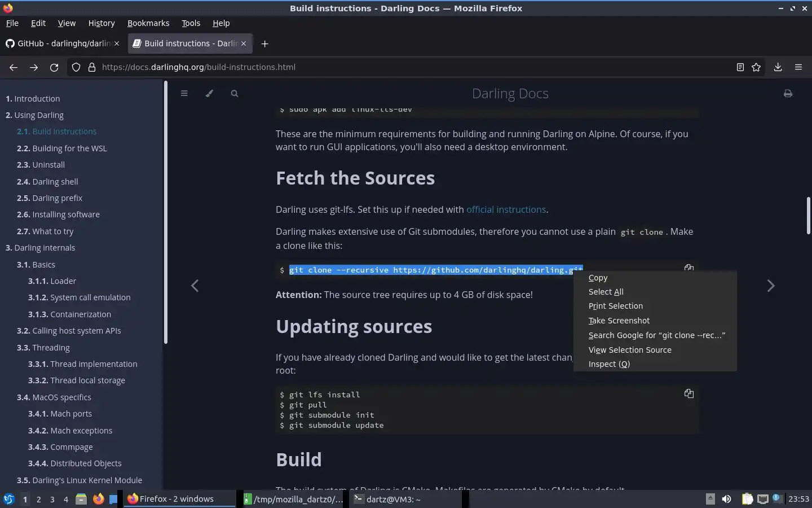
Task: Choose Copy from the context menu
Action: pos(655,278)
